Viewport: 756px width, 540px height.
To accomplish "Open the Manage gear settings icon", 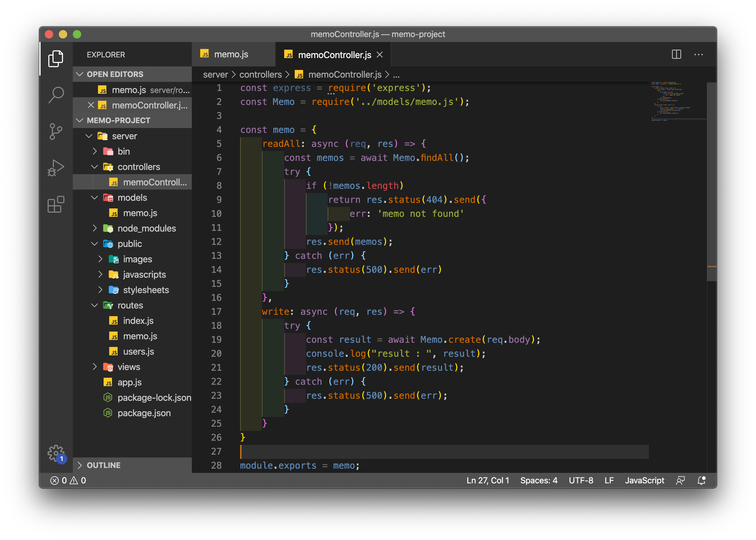I will point(56,453).
